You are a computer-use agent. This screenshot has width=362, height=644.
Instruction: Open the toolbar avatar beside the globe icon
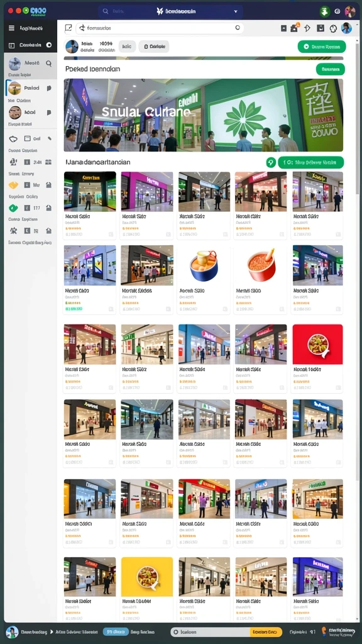click(346, 28)
